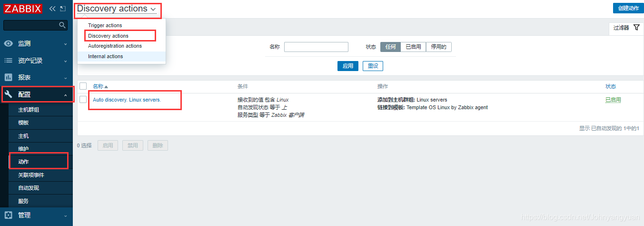Sort by 名称 column arrow

coord(106,87)
